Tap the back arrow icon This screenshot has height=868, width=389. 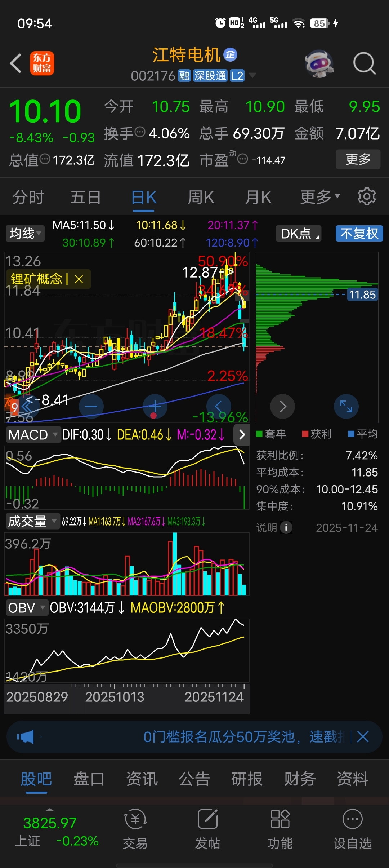(x=16, y=63)
